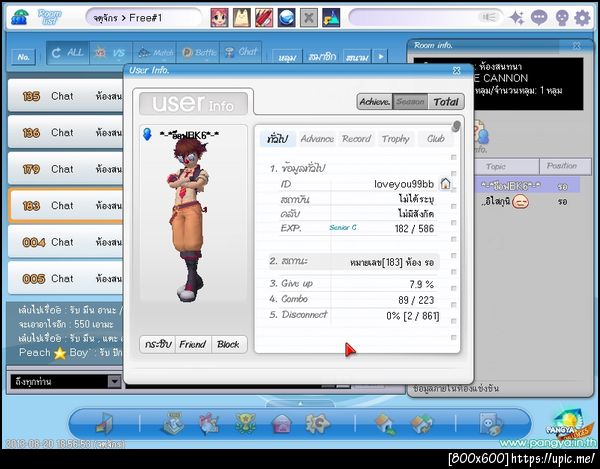The image size is (600, 469).
Task: Select the ธิไลภูนิ player row in Room info
Action: [528, 201]
